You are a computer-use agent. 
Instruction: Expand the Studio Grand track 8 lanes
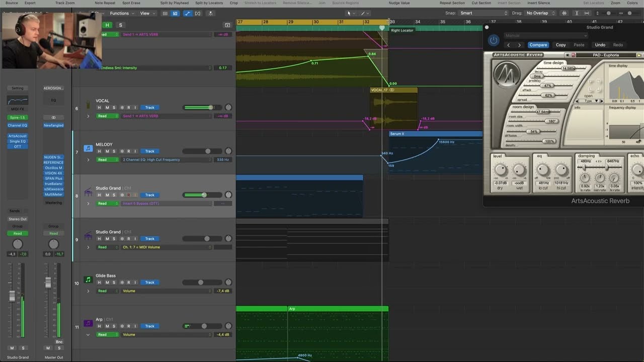pos(88,204)
